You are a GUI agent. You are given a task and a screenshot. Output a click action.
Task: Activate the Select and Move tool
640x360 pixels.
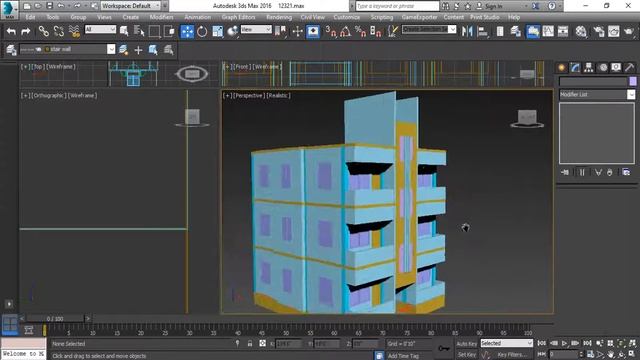pyautogui.click(x=187, y=31)
